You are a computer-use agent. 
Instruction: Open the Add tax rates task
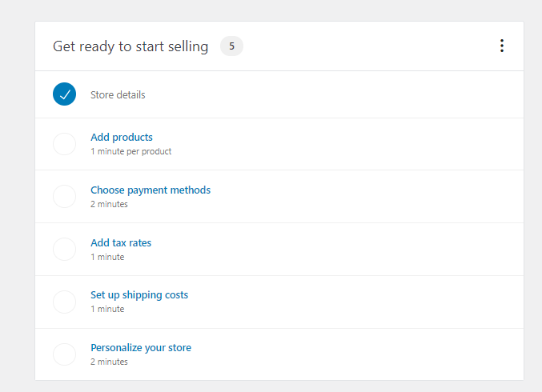pyautogui.click(x=121, y=243)
